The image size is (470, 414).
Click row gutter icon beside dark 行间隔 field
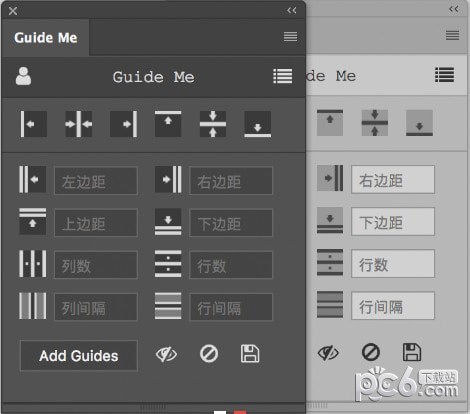[168, 306]
